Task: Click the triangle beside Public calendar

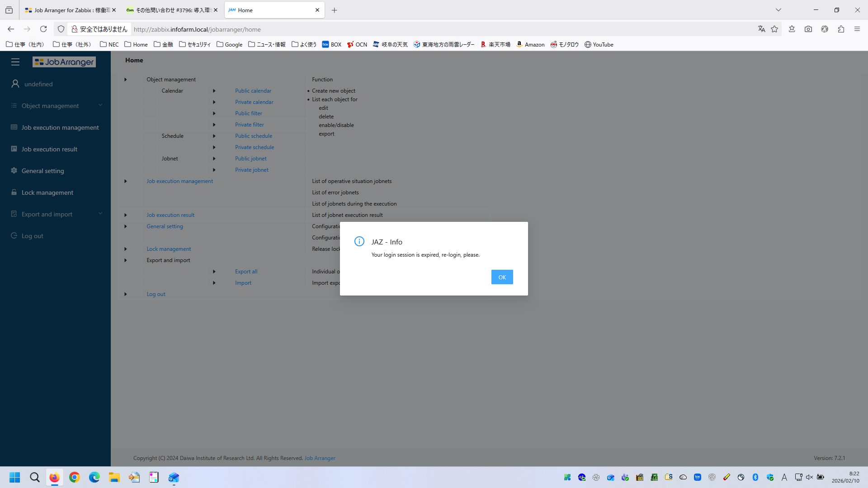Action: tap(214, 91)
